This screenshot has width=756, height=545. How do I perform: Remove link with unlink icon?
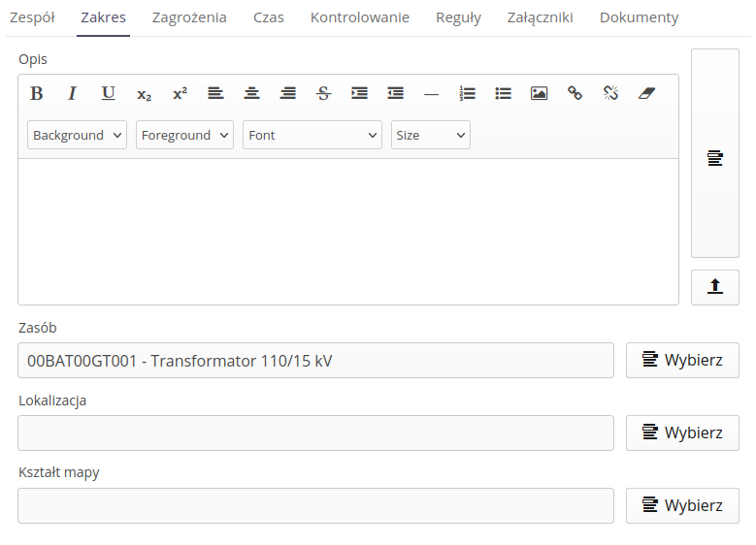(x=610, y=93)
